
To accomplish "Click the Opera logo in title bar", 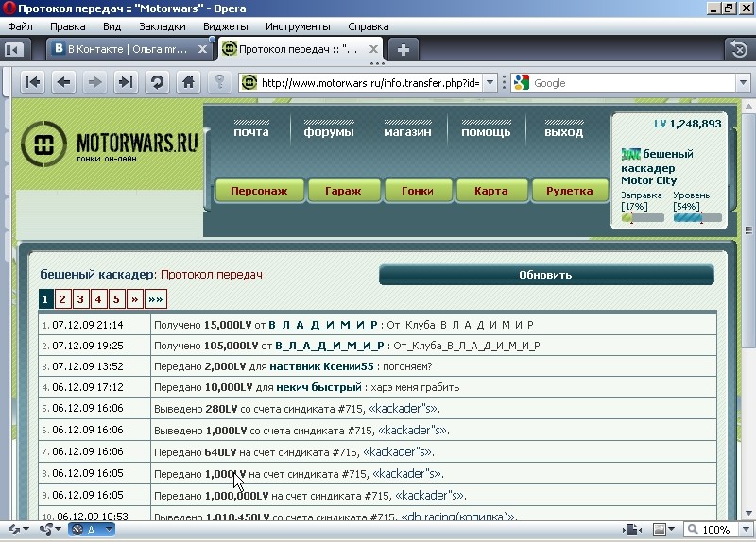I will 9,8.
